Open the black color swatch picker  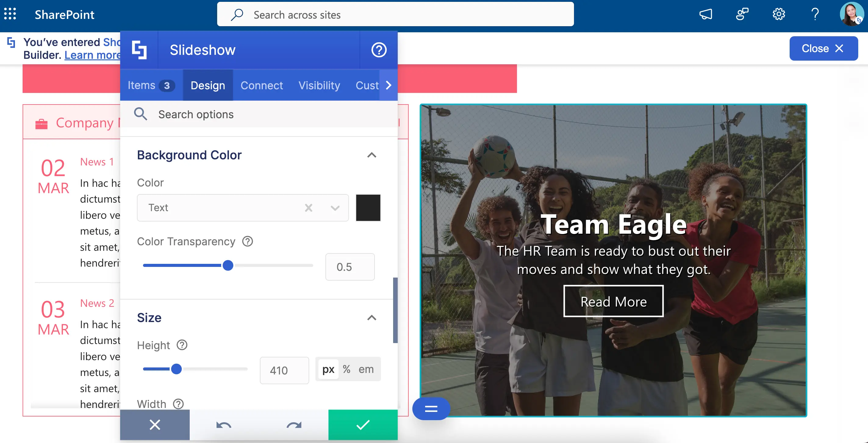click(x=368, y=208)
